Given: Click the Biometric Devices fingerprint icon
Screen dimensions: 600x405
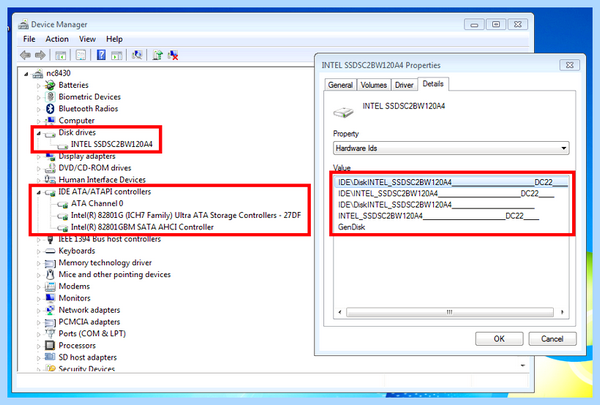Looking at the screenshot, I should [x=50, y=97].
